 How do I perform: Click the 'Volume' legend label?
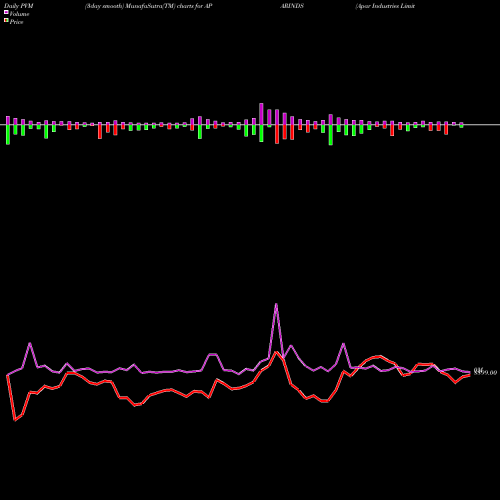tap(19, 14)
